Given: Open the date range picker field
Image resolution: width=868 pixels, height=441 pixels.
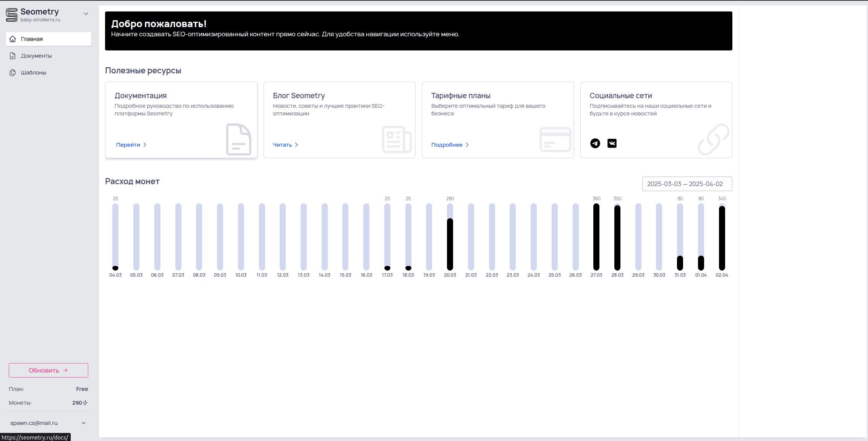Looking at the screenshot, I should tap(687, 184).
